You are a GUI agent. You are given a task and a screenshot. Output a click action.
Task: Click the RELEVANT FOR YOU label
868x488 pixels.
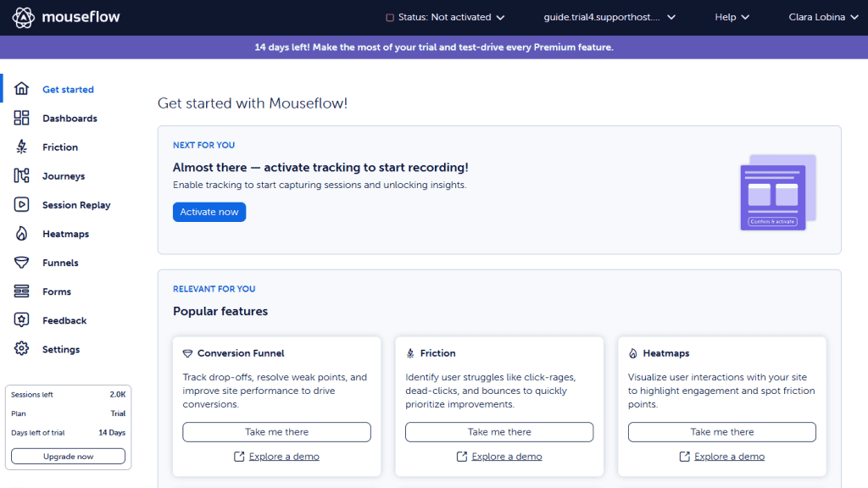pyautogui.click(x=214, y=289)
